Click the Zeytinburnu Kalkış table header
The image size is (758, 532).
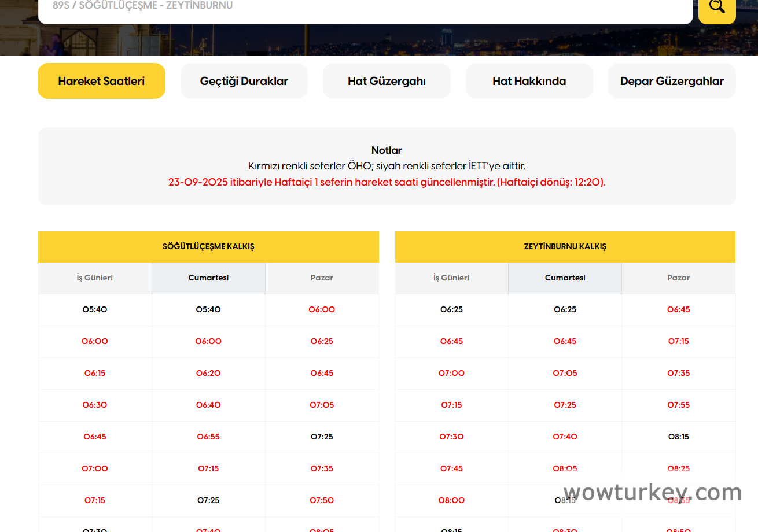[565, 246]
